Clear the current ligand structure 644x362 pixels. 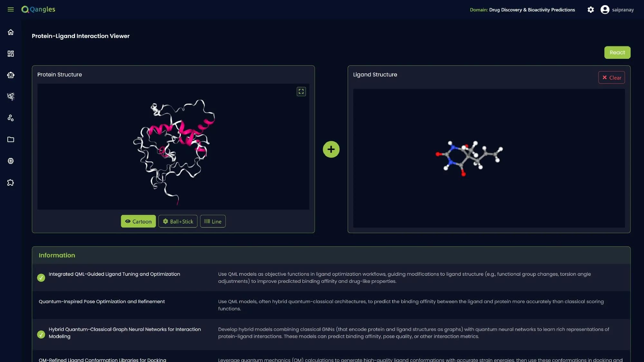(x=611, y=77)
